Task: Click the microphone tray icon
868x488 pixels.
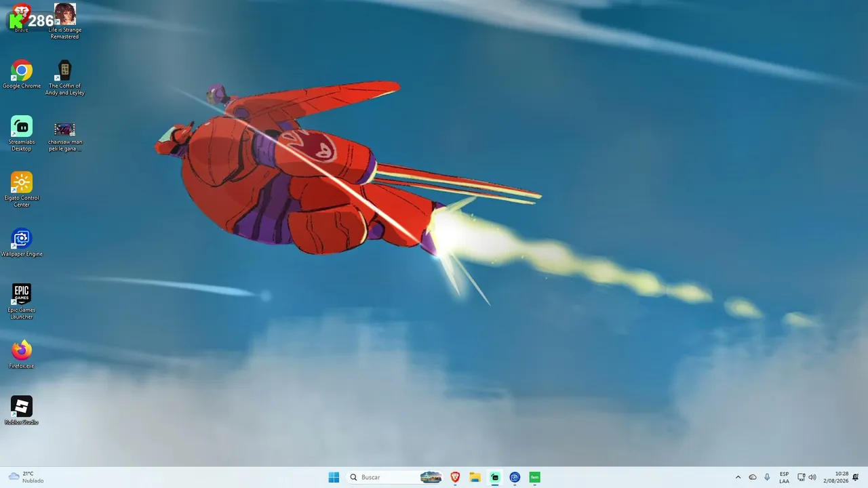Action: [767, 477]
